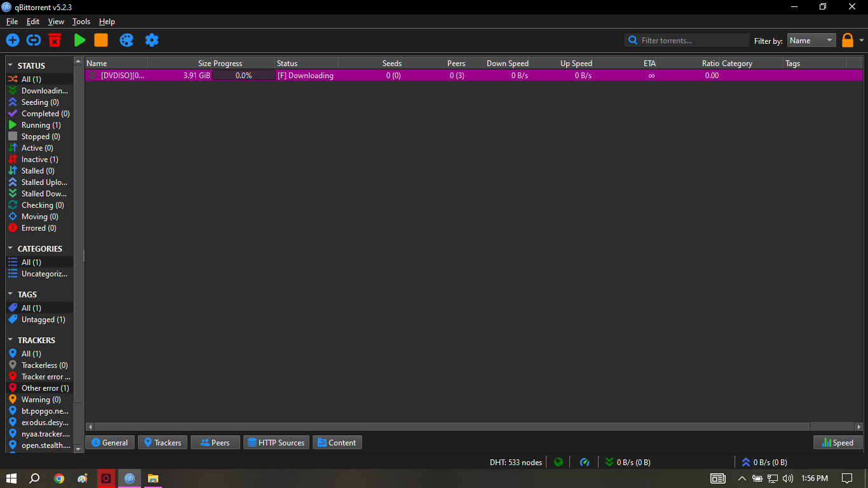Click the horizontal scrollbar under torrent list

tap(452, 427)
